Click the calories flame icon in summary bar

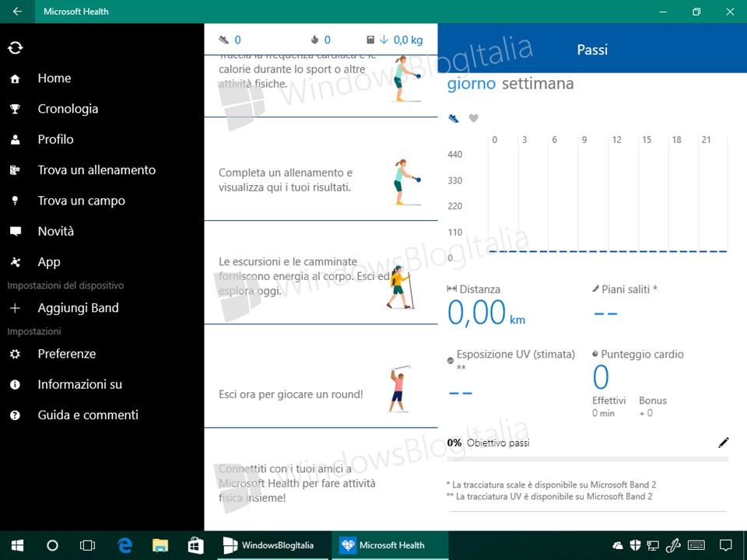coord(314,40)
